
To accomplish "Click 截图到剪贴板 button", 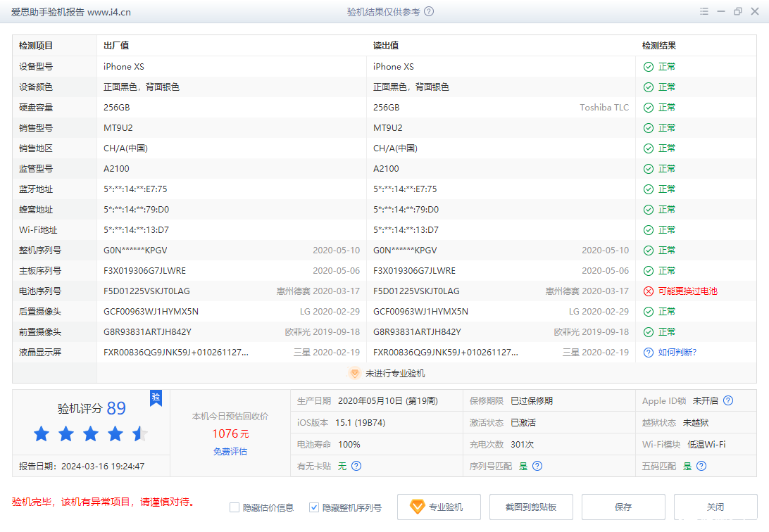I will tap(531, 507).
